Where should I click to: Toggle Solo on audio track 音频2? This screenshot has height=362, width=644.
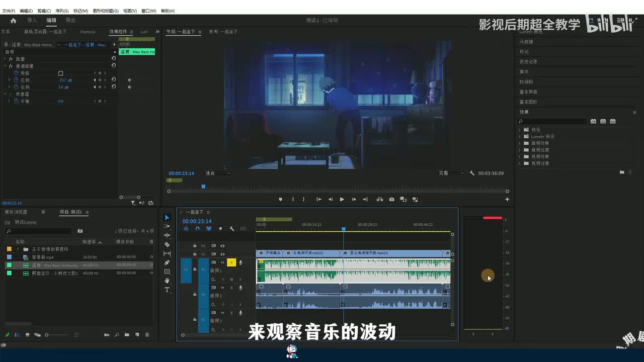(x=231, y=288)
